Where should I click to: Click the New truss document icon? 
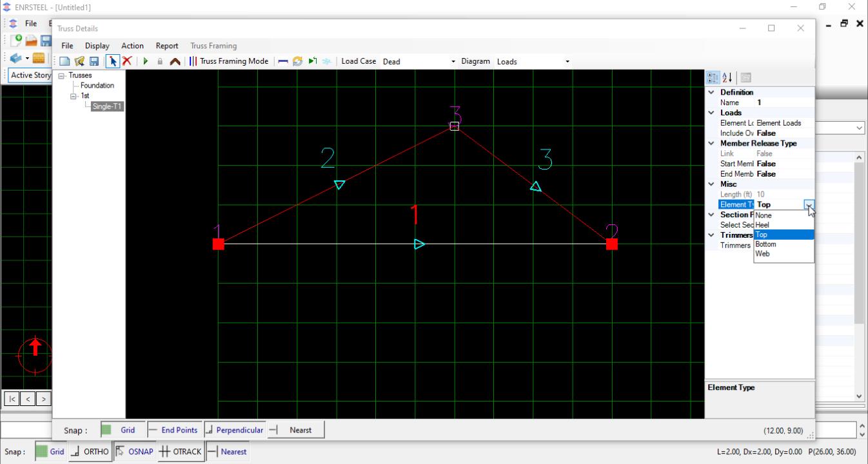[x=65, y=61]
